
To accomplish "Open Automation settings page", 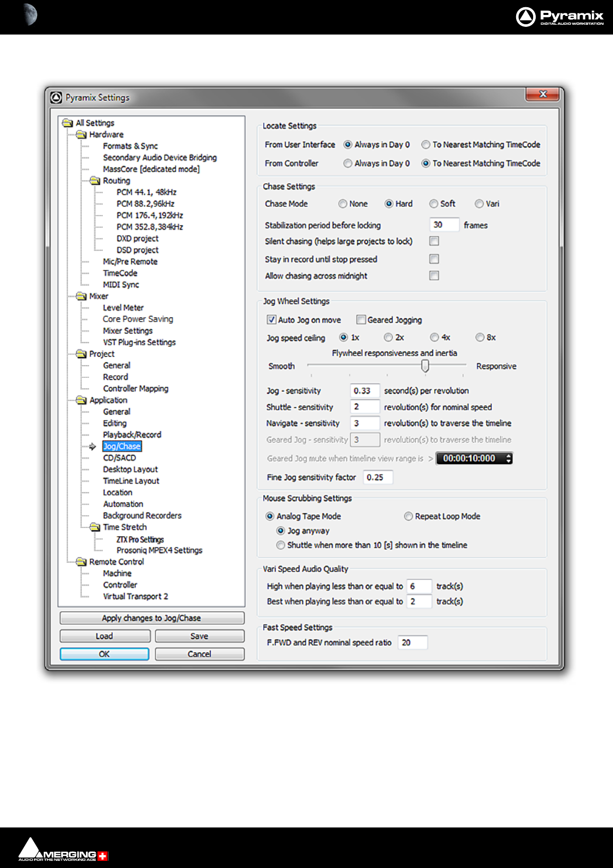I will (123, 504).
